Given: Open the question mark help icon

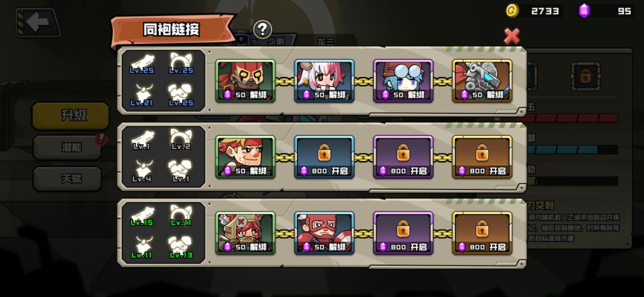Looking at the screenshot, I should click(263, 29).
